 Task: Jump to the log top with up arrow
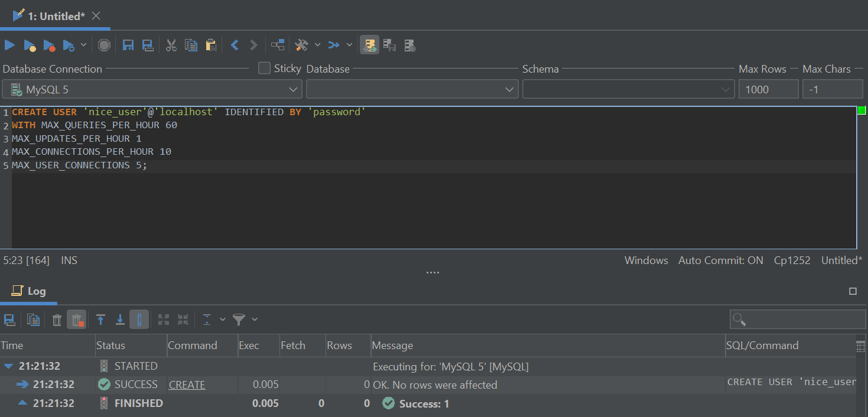(100, 320)
